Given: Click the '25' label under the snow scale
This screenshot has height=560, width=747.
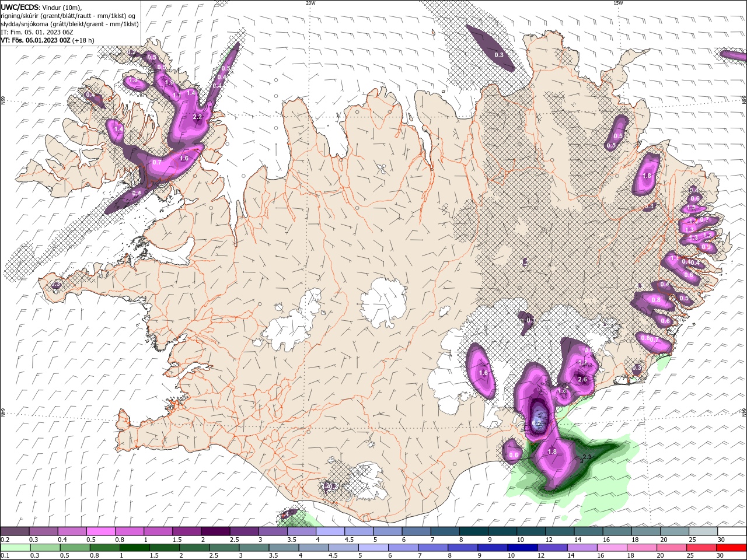Looking at the screenshot, I should [x=693, y=540].
